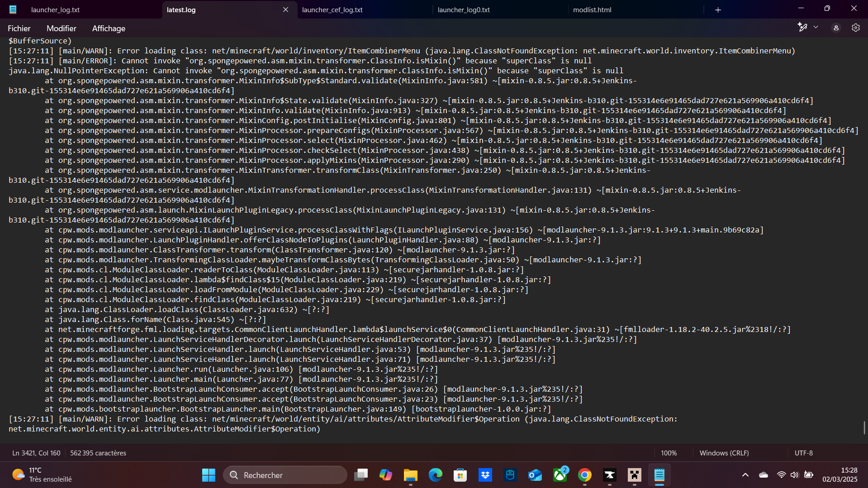This screenshot has height=488, width=868.
Task: Open the weather widget showing 11°C
Action: tap(43, 475)
